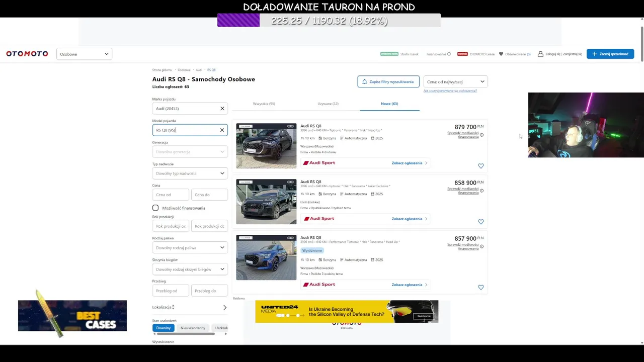Click the Finansowanie info icon in header
Viewport: 644px width, 362px height.
tap(449, 54)
